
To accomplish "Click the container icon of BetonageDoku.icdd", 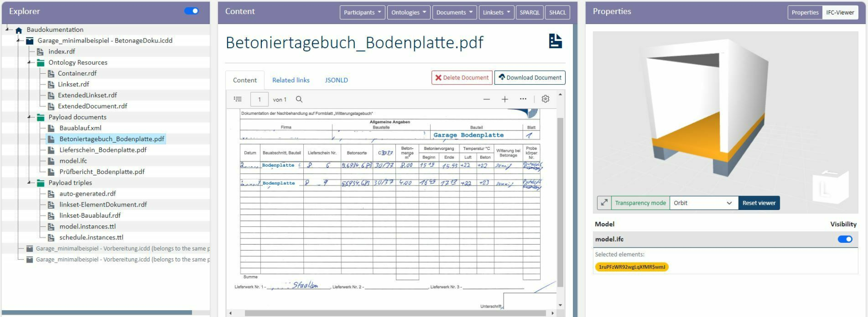I will point(30,41).
